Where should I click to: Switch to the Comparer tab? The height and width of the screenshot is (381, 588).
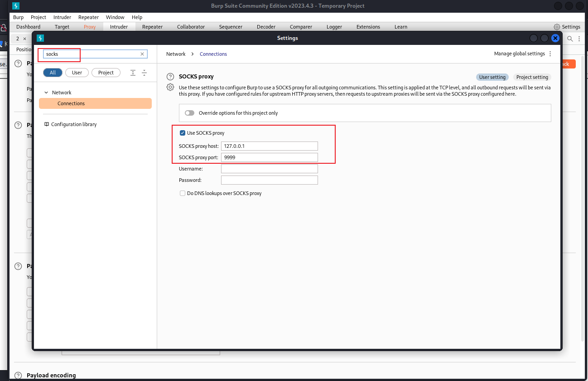tap(301, 27)
